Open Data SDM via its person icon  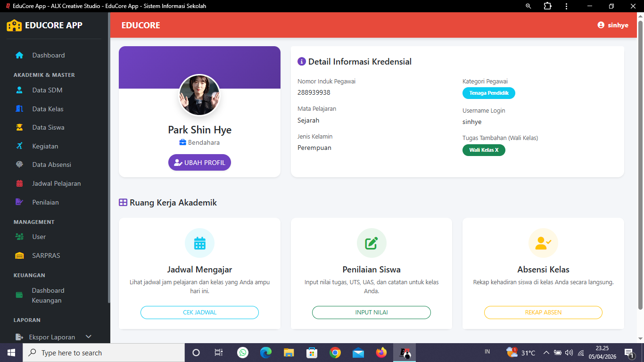(19, 90)
